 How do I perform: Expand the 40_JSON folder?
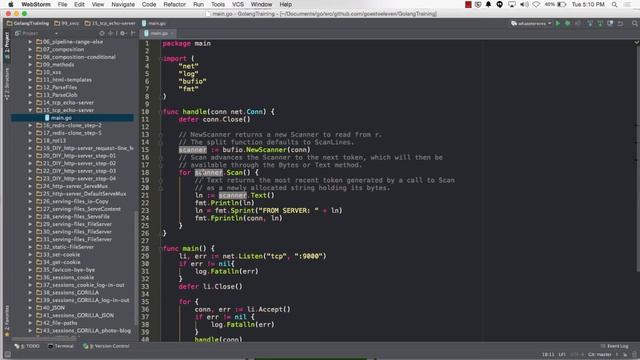[x=30, y=308]
